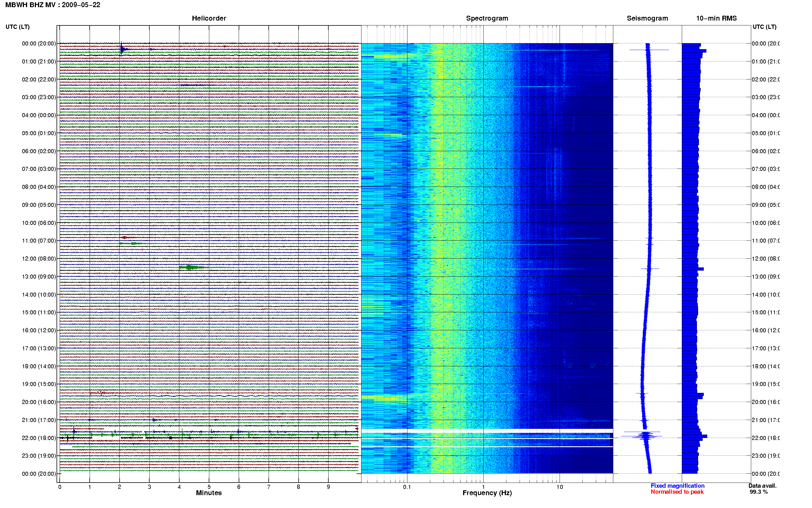The width and height of the screenshot is (812, 508).
Task: Click the 'Spectrogram' panel heading
Action: click(x=487, y=18)
